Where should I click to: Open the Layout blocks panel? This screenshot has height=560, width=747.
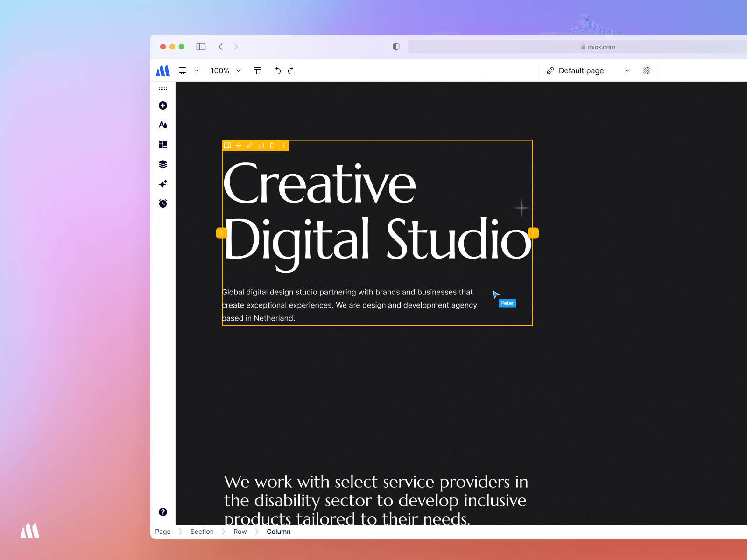coord(162,144)
